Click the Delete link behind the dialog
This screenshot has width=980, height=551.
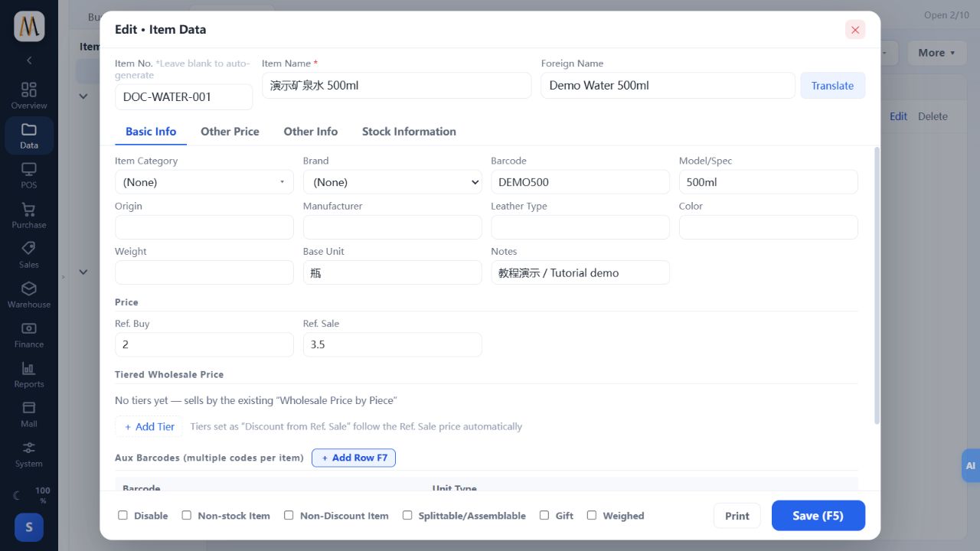tap(933, 116)
